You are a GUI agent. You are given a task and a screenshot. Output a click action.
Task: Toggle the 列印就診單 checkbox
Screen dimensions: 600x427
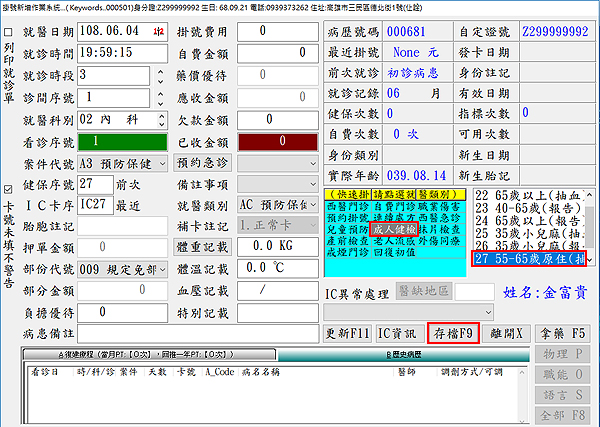(x=9, y=30)
